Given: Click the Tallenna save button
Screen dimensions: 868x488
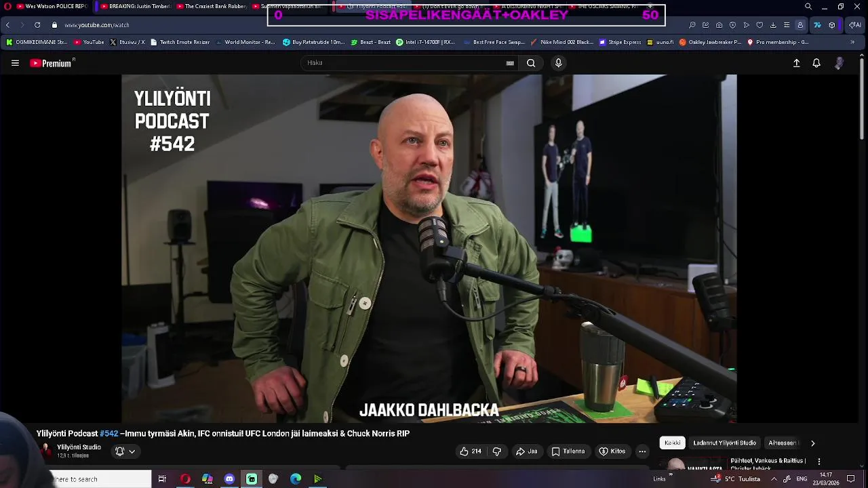Looking at the screenshot, I should pos(568,451).
